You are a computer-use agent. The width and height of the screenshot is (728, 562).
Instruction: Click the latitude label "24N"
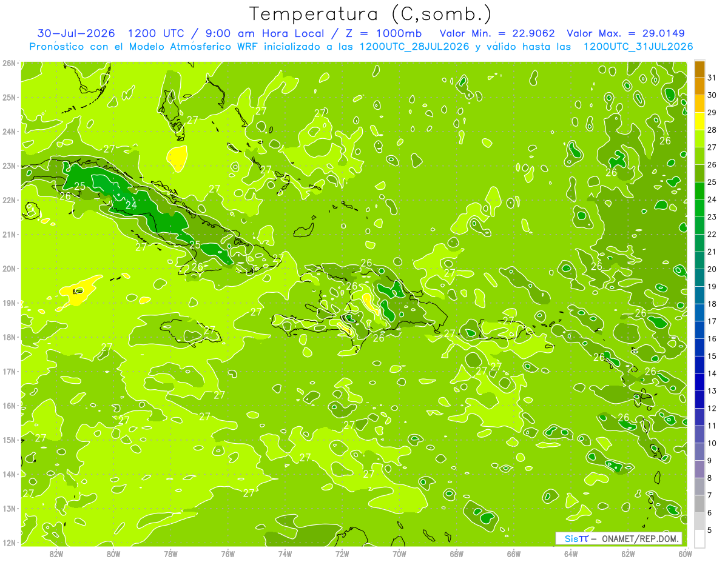pos(8,132)
